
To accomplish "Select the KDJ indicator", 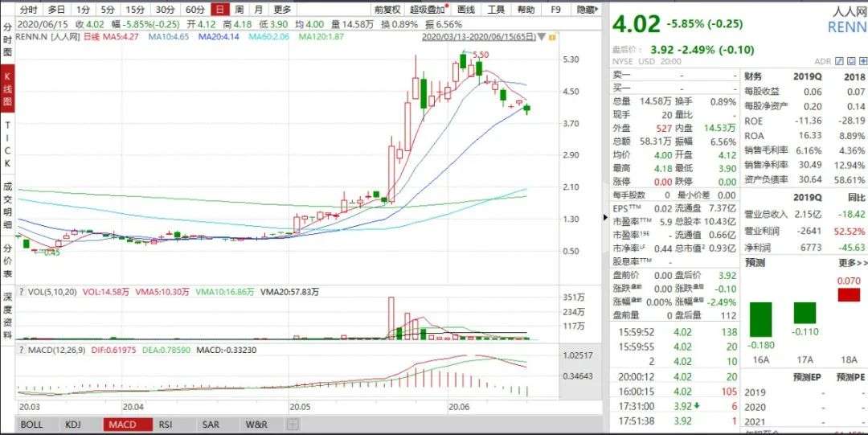I will [72, 425].
